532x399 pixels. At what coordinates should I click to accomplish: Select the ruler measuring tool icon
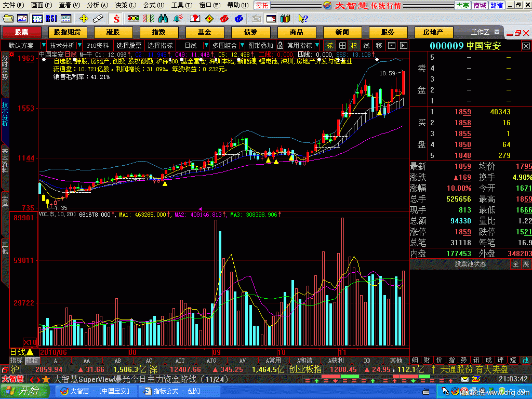[x=98, y=18]
